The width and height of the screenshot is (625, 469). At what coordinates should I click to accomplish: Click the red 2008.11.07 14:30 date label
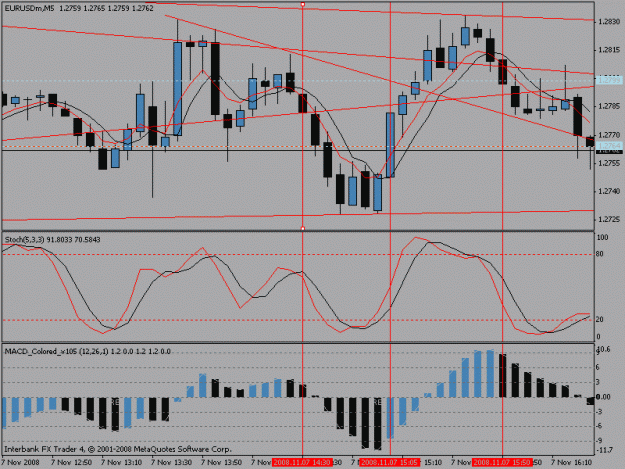[302, 463]
